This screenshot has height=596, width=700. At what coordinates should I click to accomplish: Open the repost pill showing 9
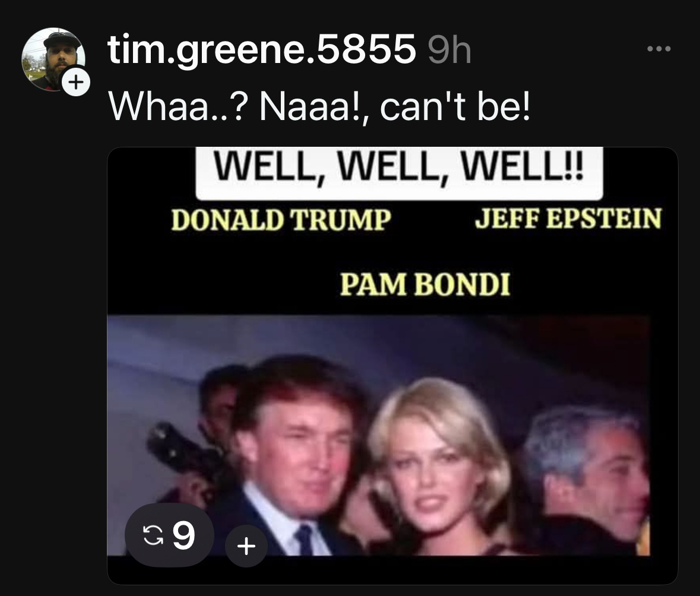(170, 535)
